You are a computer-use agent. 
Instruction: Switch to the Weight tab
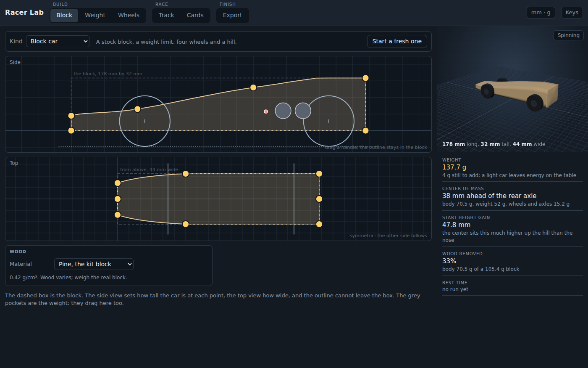(x=95, y=15)
